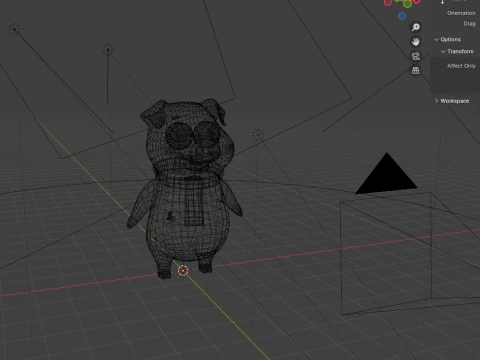Click the Affect Only label
The width and height of the screenshot is (480, 360).
click(461, 66)
